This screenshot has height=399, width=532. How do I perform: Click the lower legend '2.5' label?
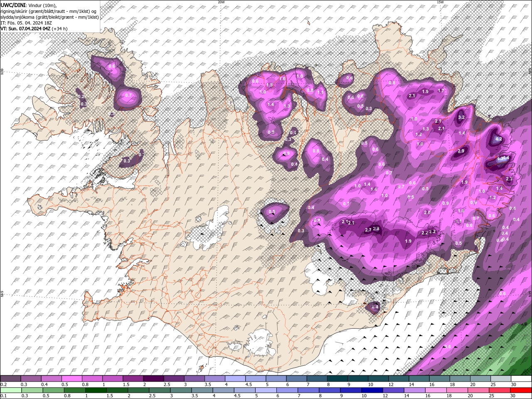click(x=152, y=396)
